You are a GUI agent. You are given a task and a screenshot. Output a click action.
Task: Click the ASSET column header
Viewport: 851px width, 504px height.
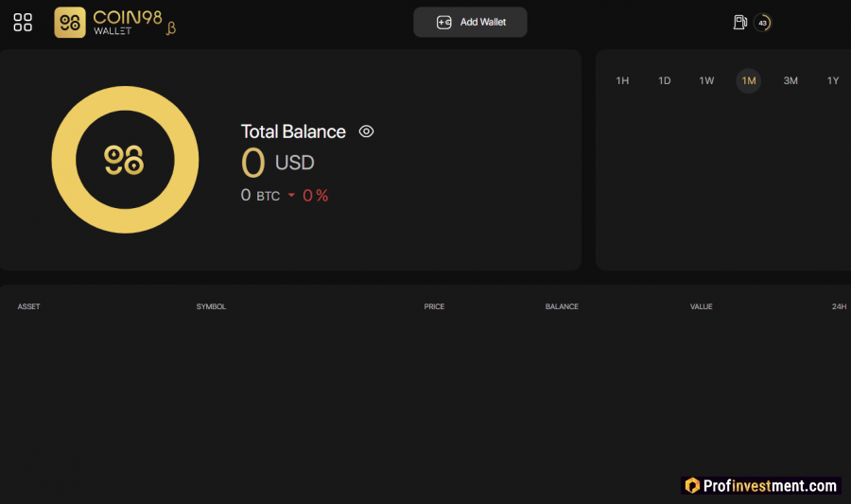[28, 306]
